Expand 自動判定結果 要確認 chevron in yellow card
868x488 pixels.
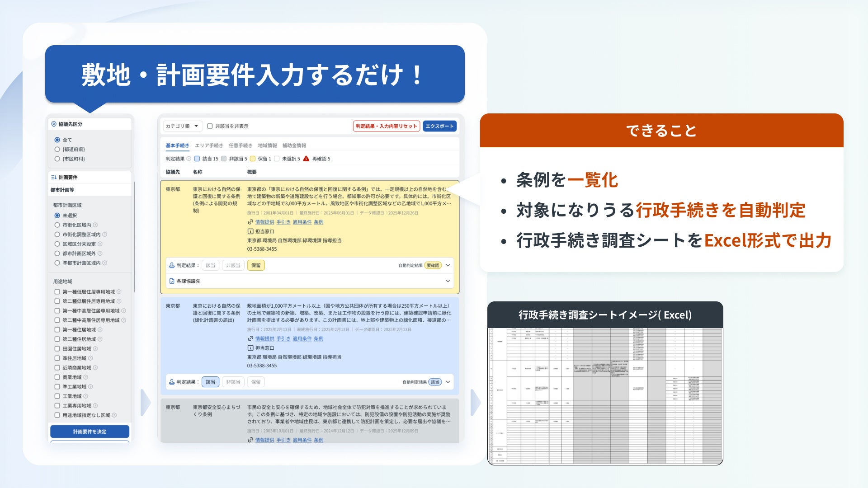[x=448, y=266]
